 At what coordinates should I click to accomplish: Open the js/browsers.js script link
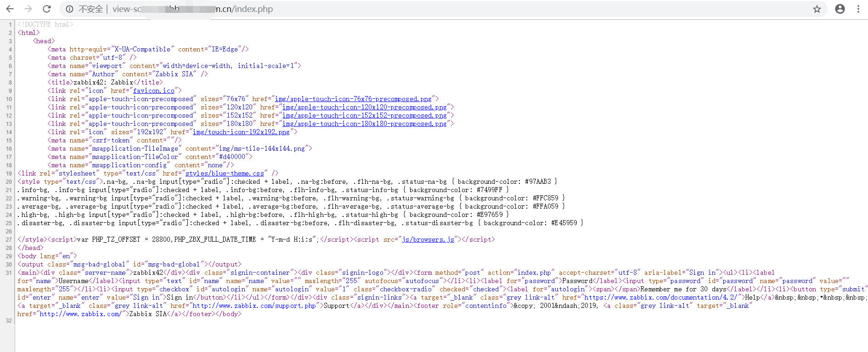coord(428,240)
